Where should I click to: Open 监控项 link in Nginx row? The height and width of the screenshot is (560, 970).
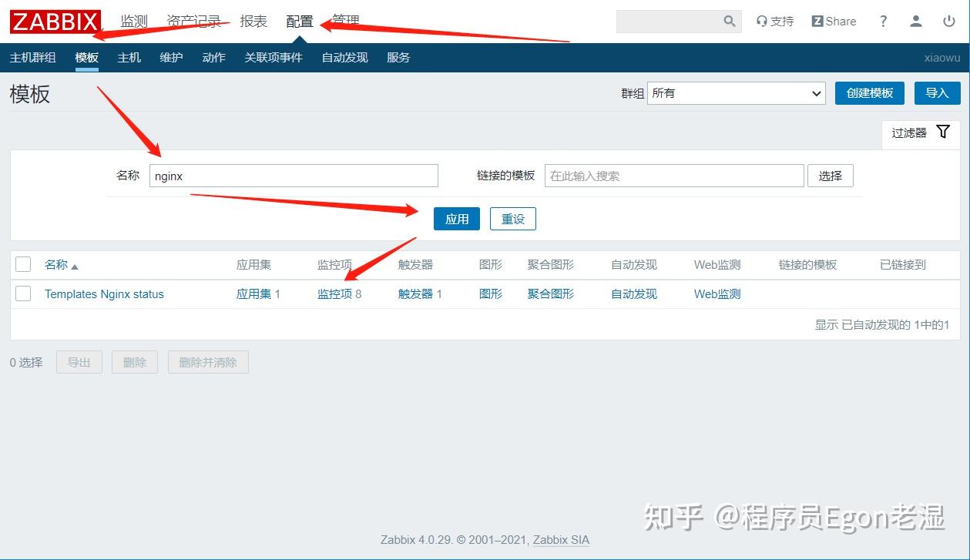334,294
